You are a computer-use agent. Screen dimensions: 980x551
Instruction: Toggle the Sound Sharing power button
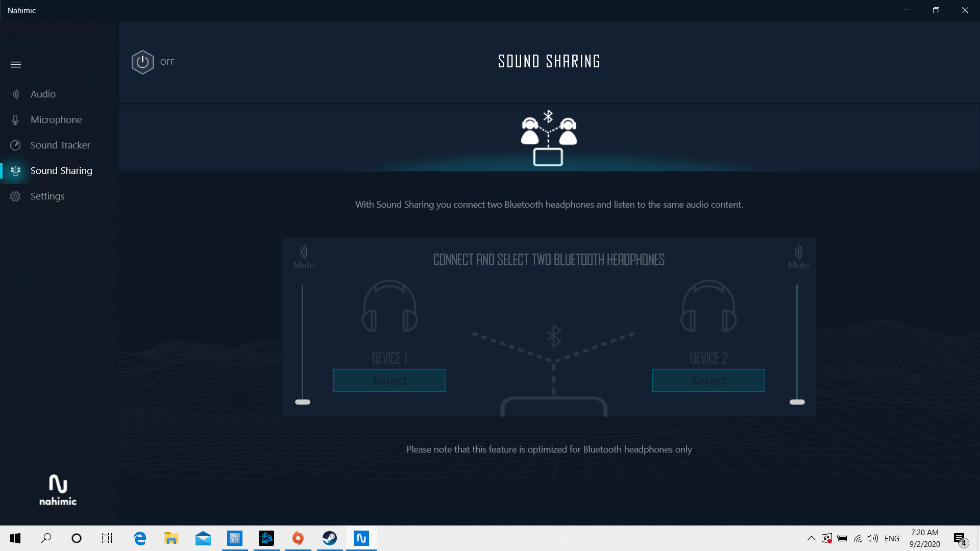point(142,62)
